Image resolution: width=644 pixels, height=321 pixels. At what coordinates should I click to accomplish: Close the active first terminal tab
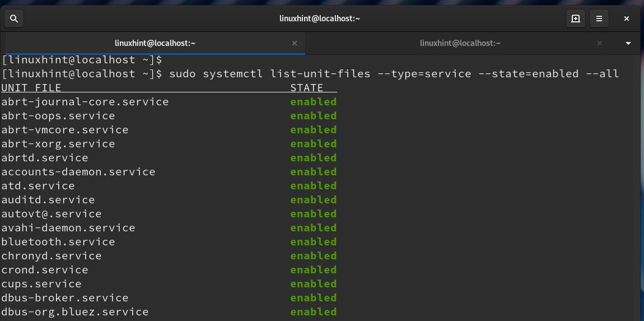pos(295,43)
